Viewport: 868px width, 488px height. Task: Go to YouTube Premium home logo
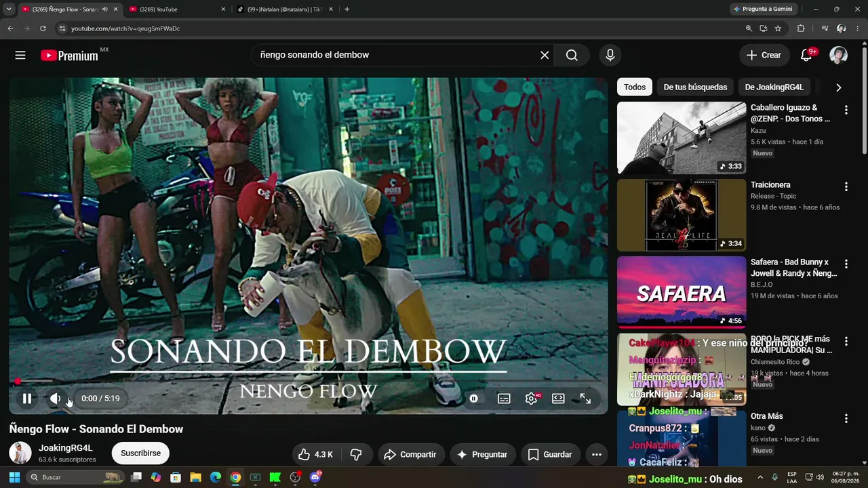click(x=69, y=56)
